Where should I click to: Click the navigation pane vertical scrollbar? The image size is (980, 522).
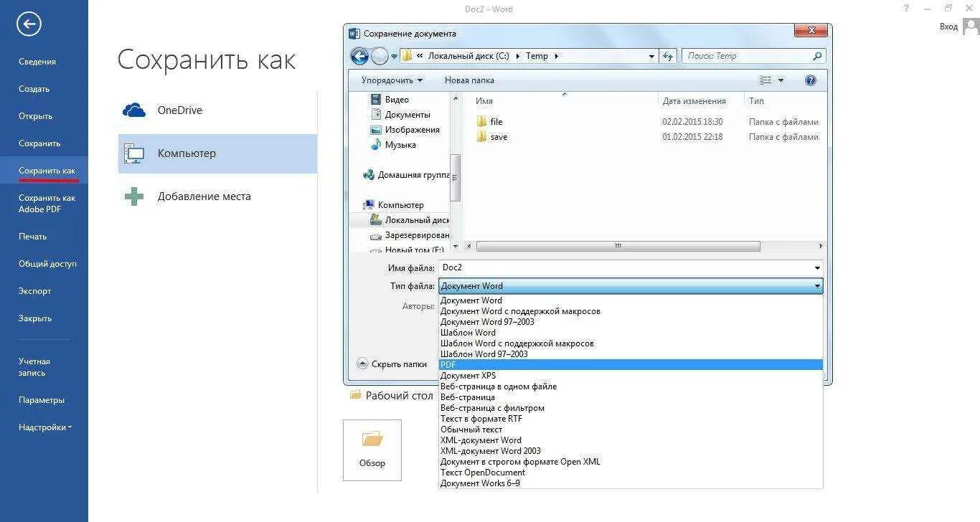tap(455, 177)
